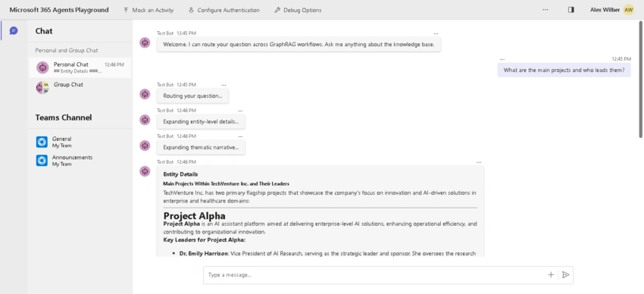Click the Dr. Emily Harrison name

tap(204, 253)
